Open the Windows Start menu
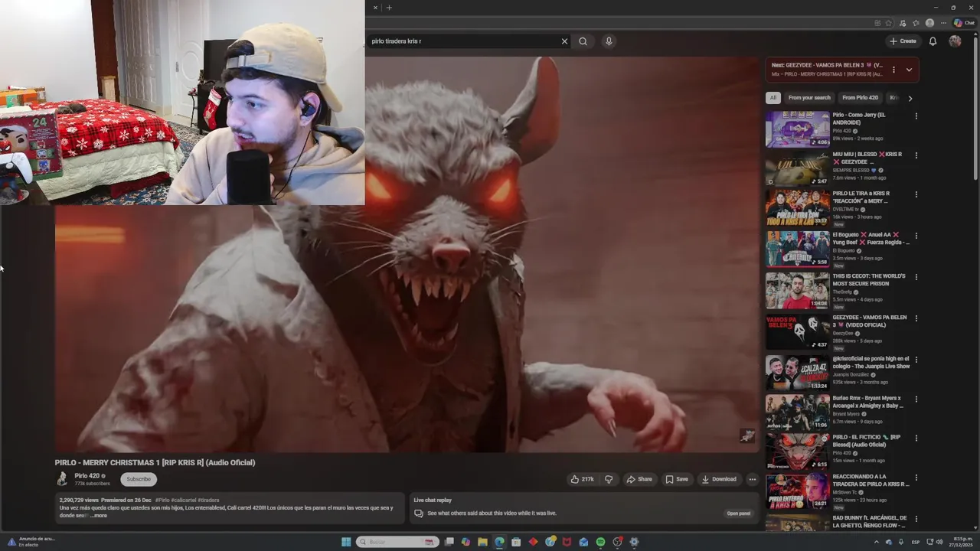 346,542
